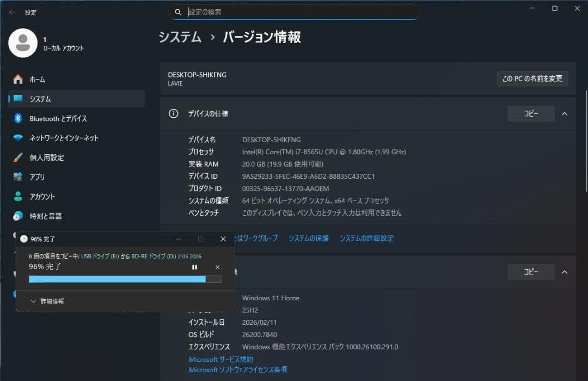
Task: Click the Bluetooth icon in sidebar
Action: (x=18, y=118)
